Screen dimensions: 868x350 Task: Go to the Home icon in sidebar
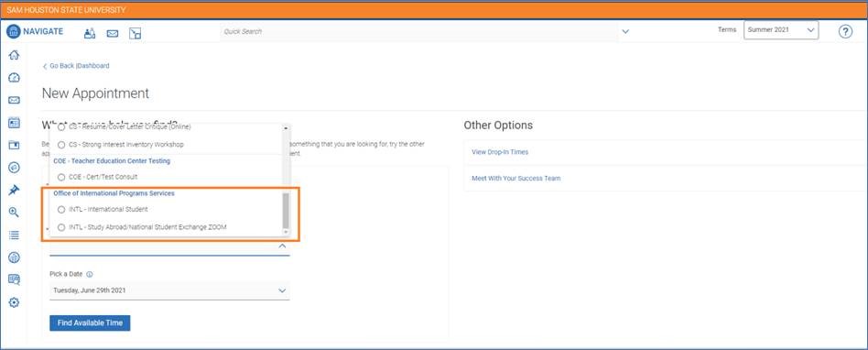tap(14, 55)
